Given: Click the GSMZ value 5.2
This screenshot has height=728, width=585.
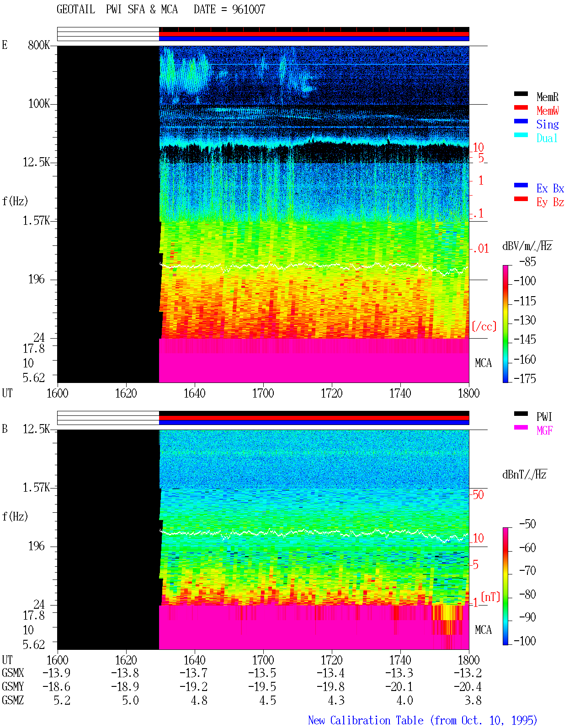Looking at the screenshot, I should (x=62, y=700).
